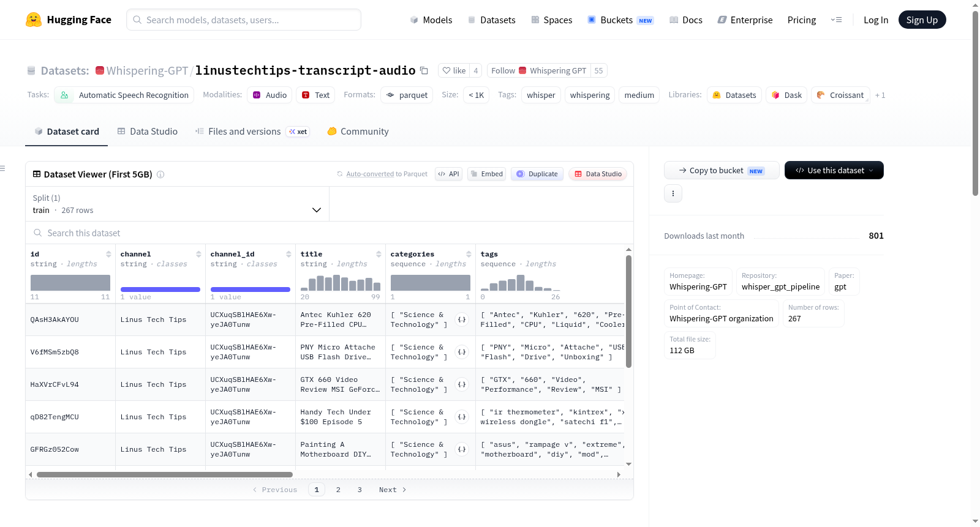980x527 pixels.
Task: Open the three-dot options button
Action: [673, 193]
